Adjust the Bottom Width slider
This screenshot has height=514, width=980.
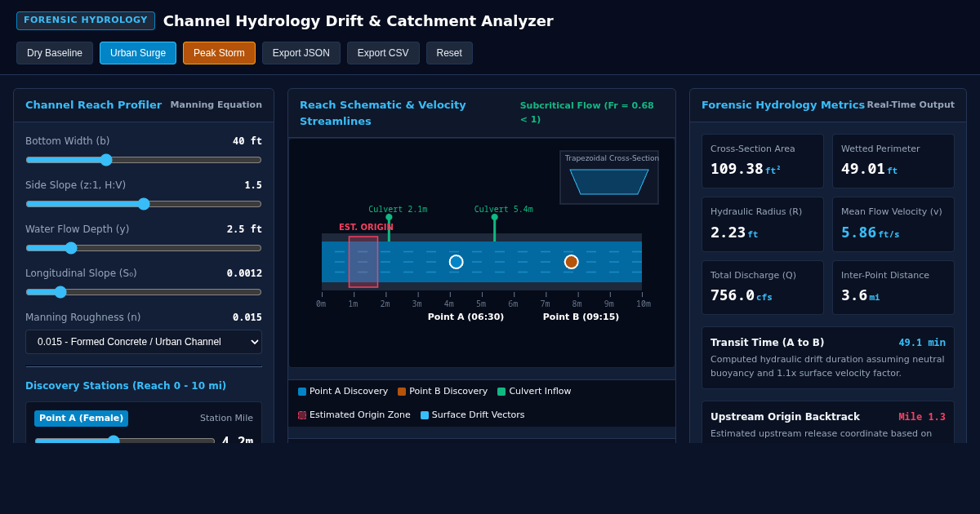(144, 160)
